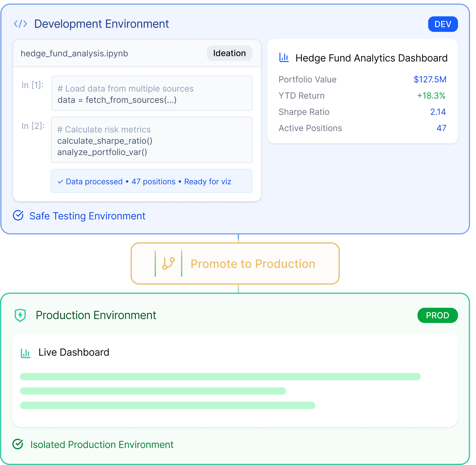Click the Production Environment shield bolt icon

click(x=20, y=315)
